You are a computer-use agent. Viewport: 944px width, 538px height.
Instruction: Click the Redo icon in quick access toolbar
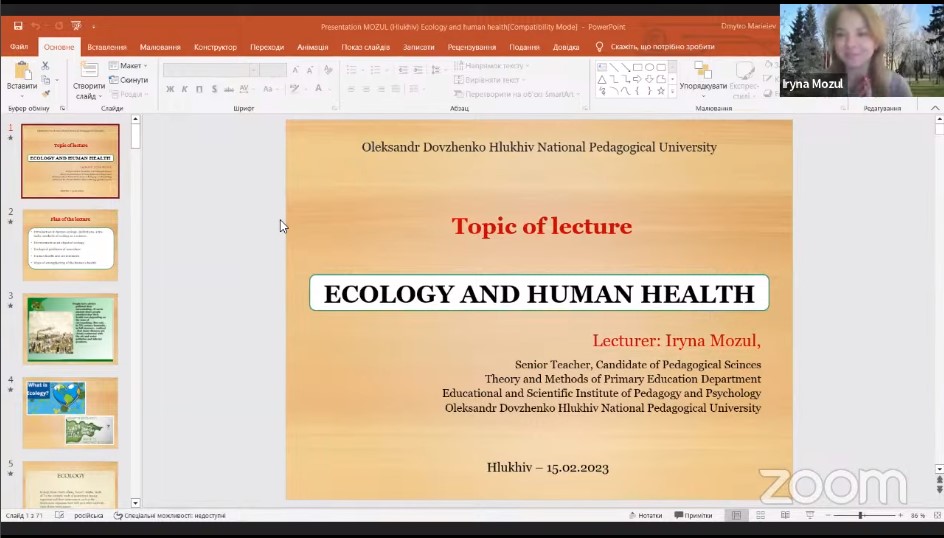(x=58, y=26)
